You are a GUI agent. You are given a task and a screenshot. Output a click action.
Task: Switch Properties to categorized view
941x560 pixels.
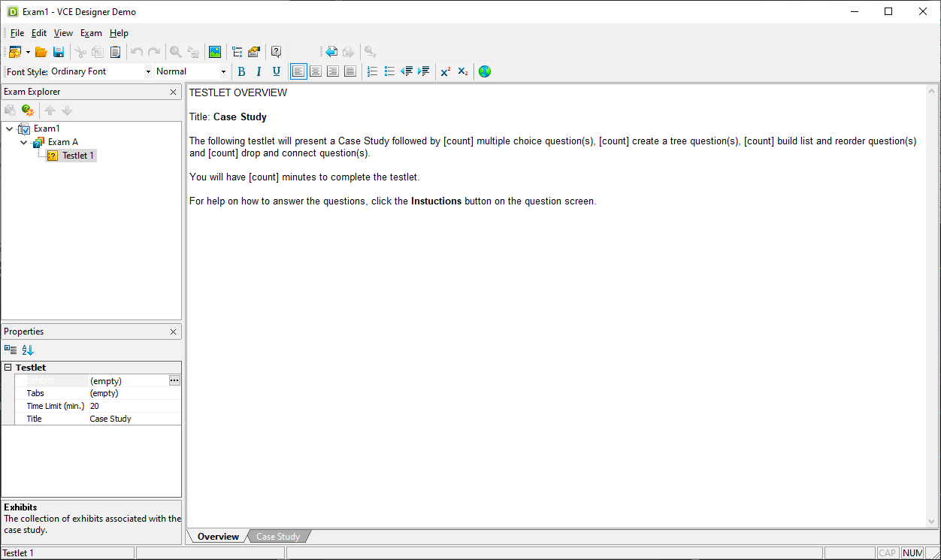11,350
